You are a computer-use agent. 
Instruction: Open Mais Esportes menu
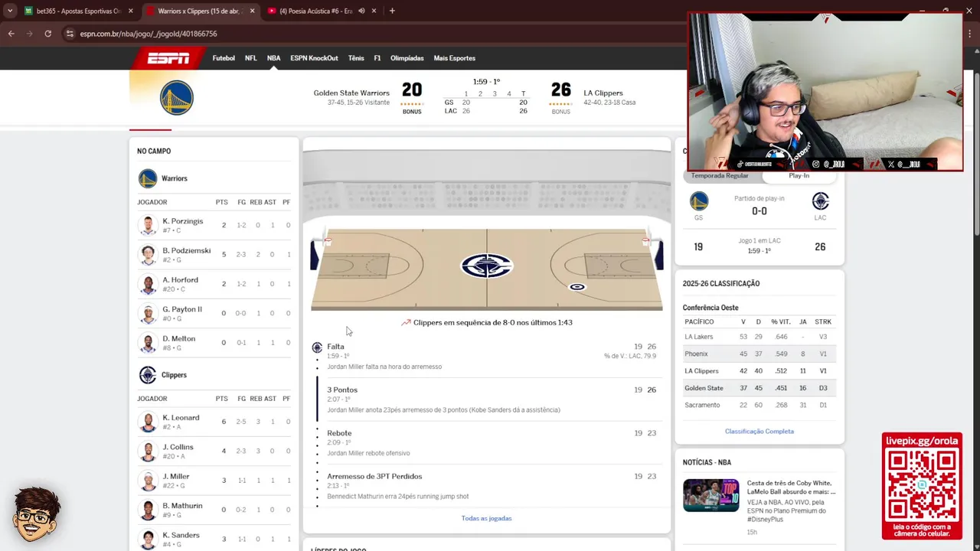455,58
